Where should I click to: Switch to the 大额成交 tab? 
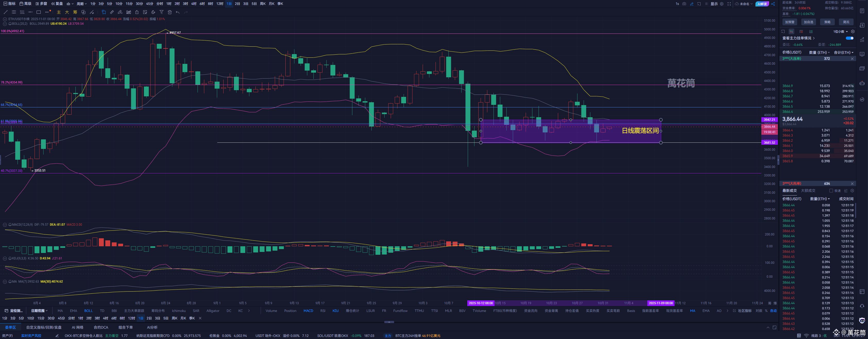pyautogui.click(x=808, y=191)
